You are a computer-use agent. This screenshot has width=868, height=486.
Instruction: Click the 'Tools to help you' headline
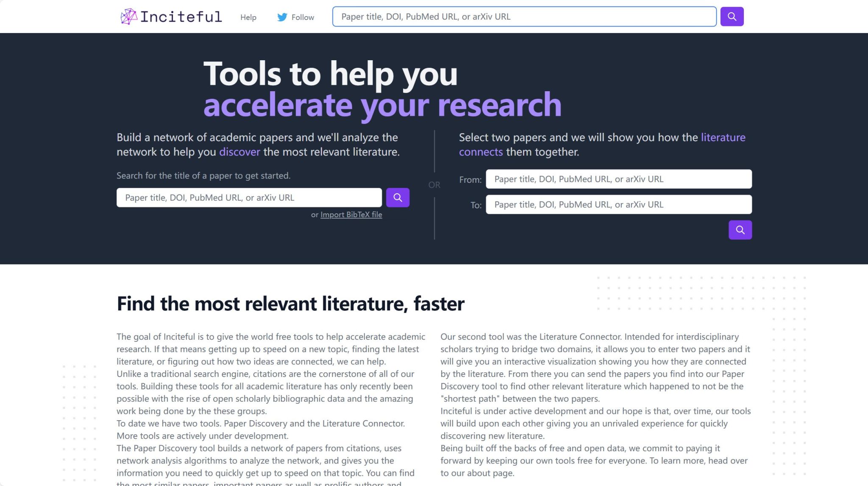[x=330, y=74]
